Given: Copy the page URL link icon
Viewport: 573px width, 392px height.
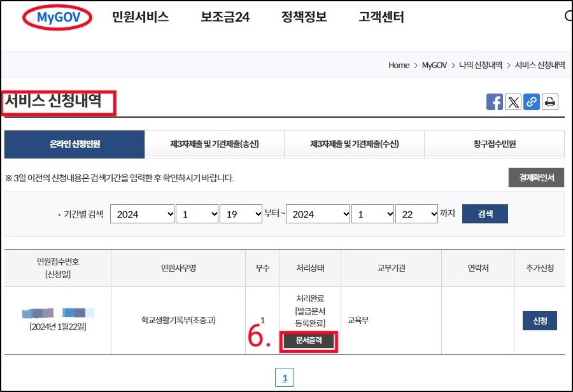Looking at the screenshot, I should 532,102.
